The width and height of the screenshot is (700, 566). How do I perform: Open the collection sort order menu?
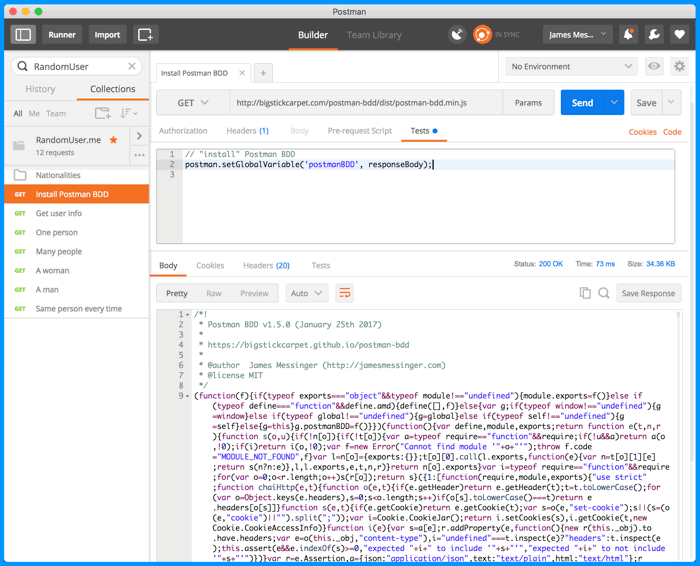(129, 113)
